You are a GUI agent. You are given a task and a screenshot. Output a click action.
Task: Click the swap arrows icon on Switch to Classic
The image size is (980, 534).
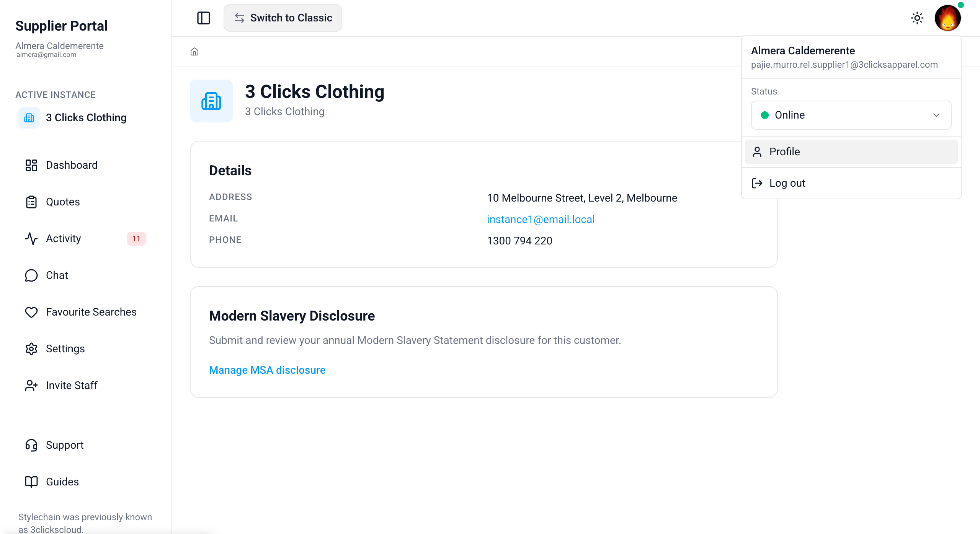[240, 18]
